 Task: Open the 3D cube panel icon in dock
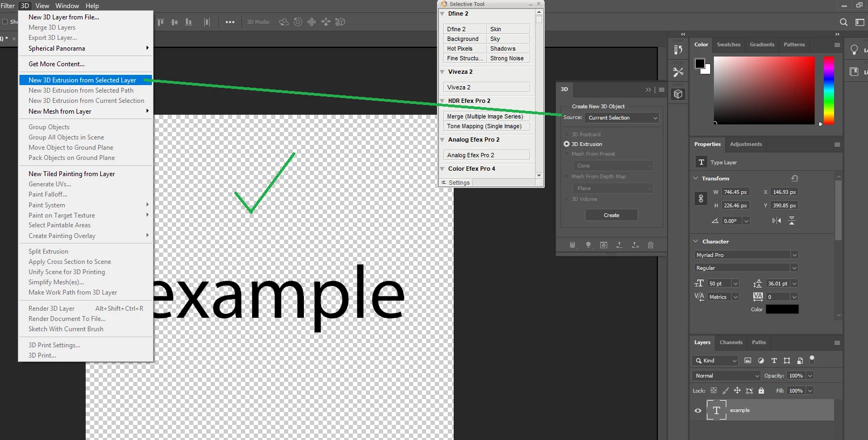pyautogui.click(x=678, y=94)
